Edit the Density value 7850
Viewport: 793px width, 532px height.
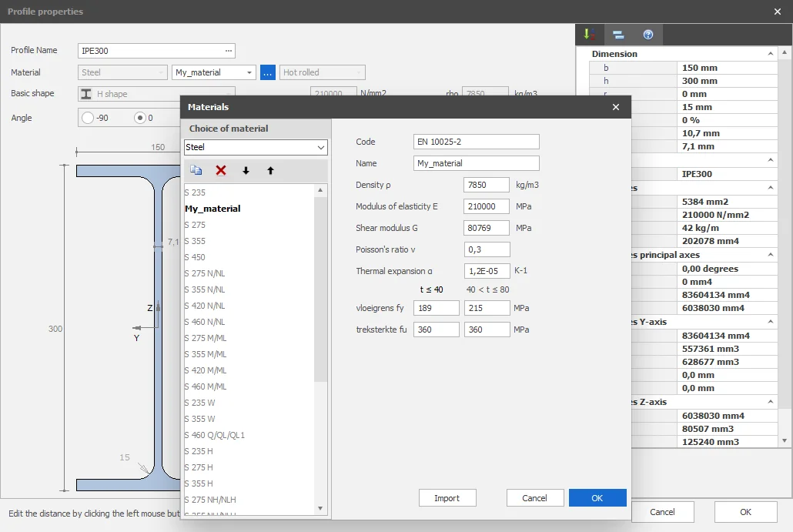coord(486,185)
